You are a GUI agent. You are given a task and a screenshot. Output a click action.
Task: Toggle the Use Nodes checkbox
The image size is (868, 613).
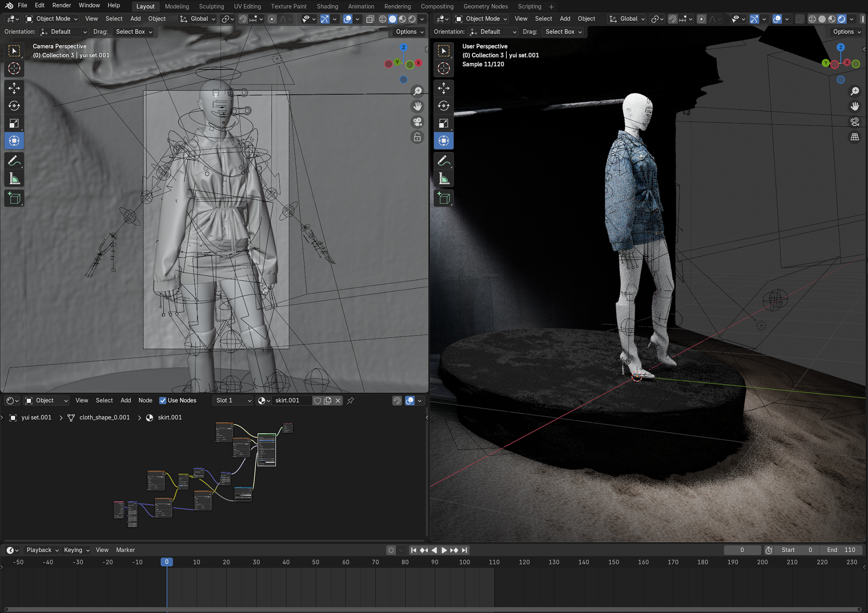(163, 401)
